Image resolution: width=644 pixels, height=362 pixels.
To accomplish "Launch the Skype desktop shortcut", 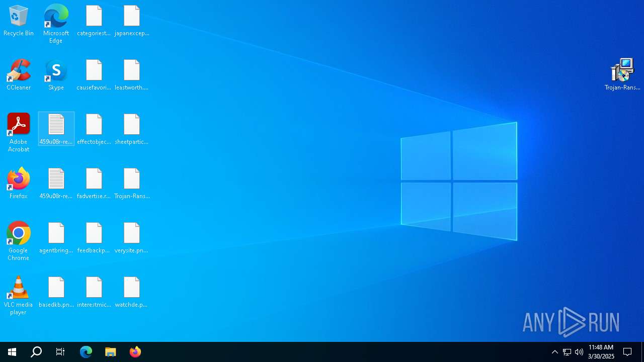I will [56, 75].
